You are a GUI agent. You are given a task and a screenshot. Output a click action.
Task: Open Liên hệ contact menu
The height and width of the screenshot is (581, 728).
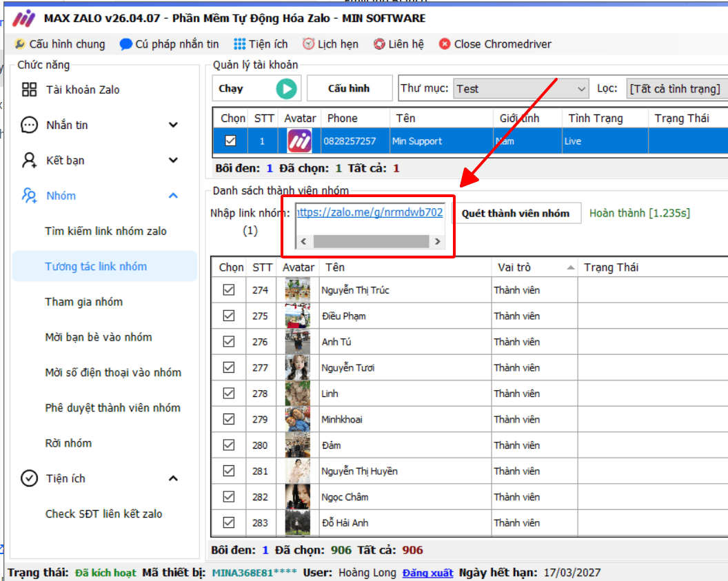pyautogui.click(x=399, y=44)
